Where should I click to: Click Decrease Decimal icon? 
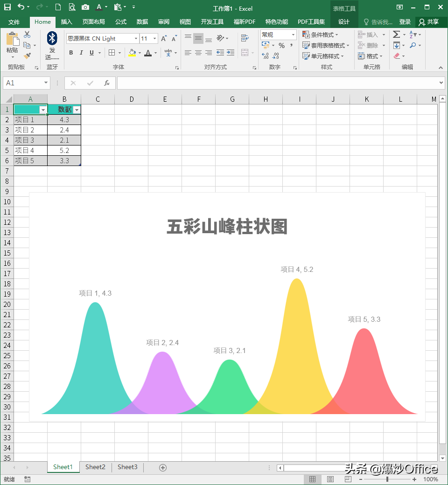(x=275, y=55)
